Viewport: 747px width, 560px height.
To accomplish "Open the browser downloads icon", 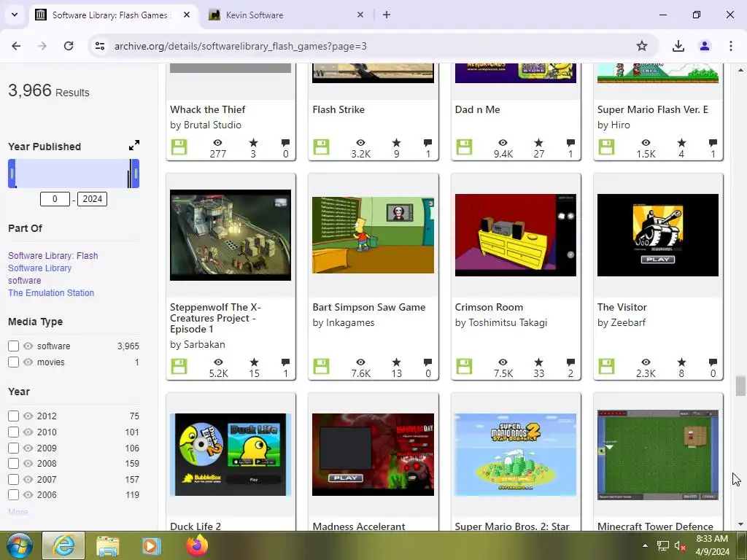I will (x=678, y=46).
